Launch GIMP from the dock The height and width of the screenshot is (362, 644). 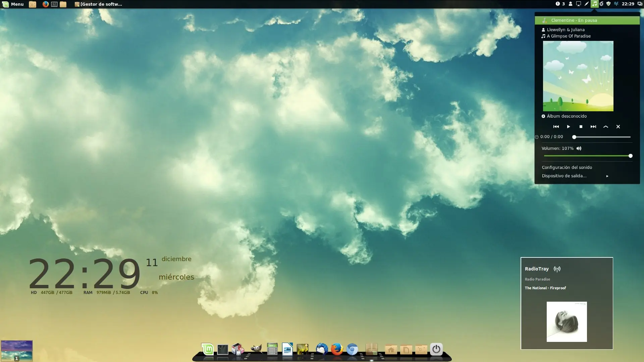click(256, 349)
